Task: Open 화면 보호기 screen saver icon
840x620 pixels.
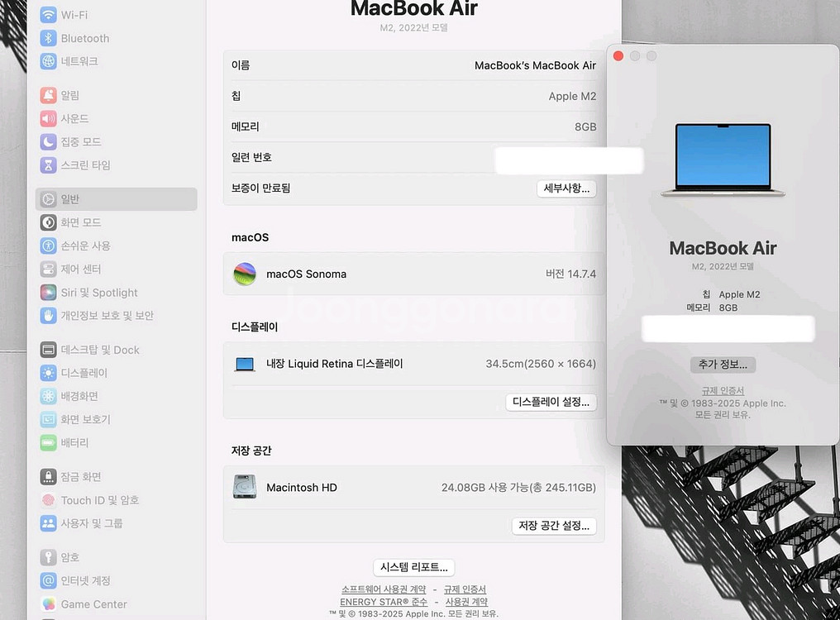Action: coord(48,419)
